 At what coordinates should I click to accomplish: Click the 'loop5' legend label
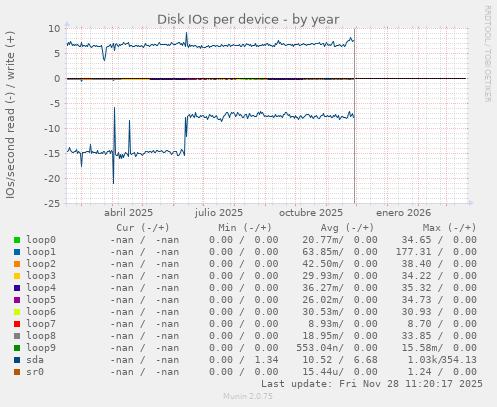point(41,300)
